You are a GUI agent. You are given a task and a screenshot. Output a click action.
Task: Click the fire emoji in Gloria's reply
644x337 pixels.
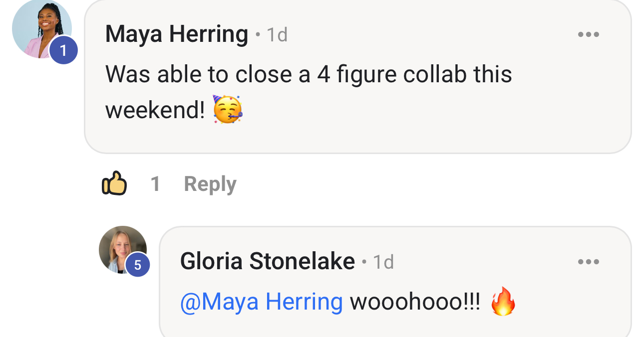[x=503, y=302]
